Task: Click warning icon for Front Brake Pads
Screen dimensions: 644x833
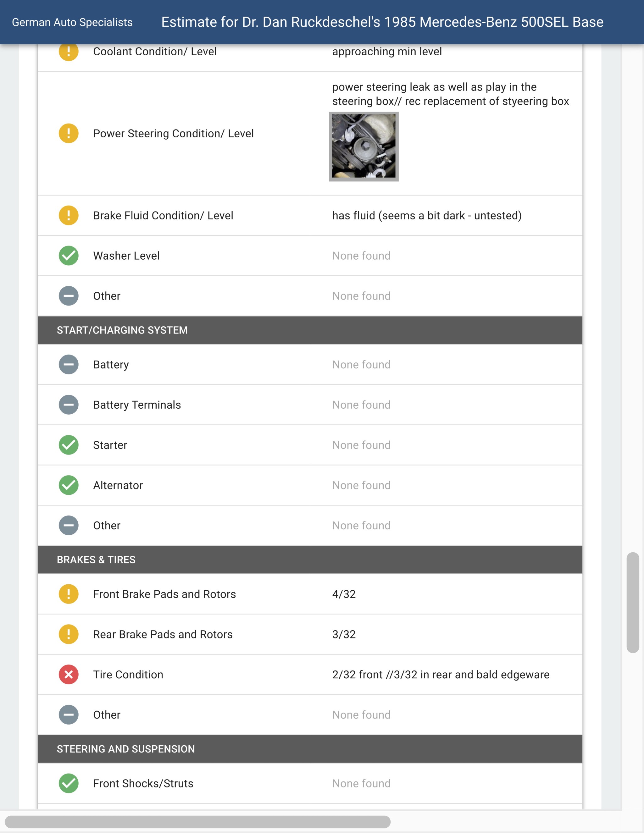Action: pyautogui.click(x=69, y=594)
